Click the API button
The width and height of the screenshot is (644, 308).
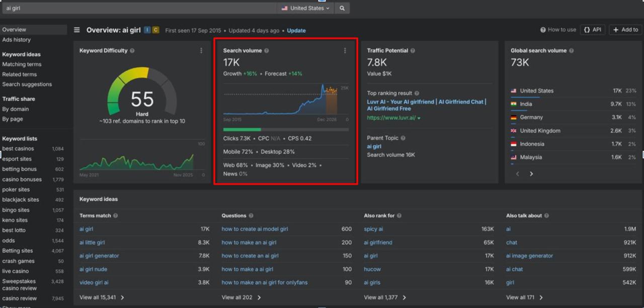pyautogui.click(x=592, y=30)
